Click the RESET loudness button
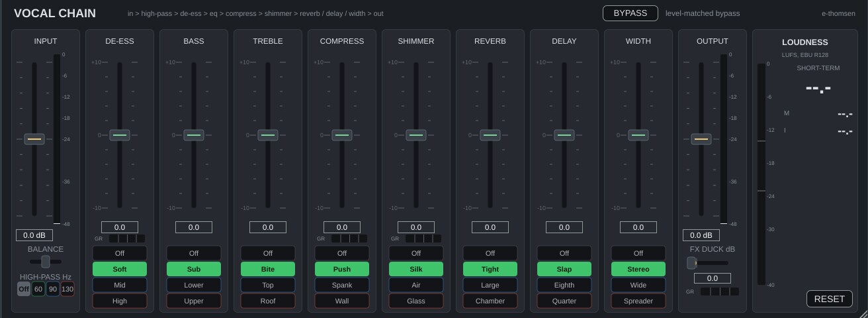Image resolution: width=868 pixels, height=318 pixels. coord(829,299)
